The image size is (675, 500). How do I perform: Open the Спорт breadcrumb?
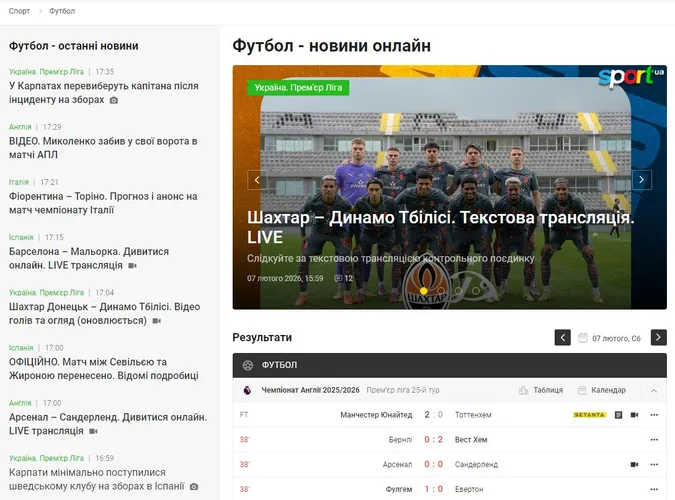click(19, 11)
